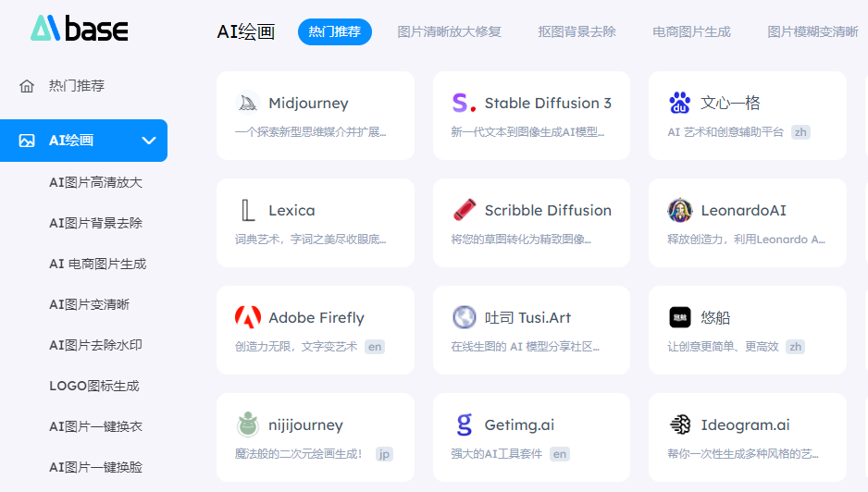Click the description 强大的AI工具套件
The image size is (868, 492).
[x=497, y=454]
